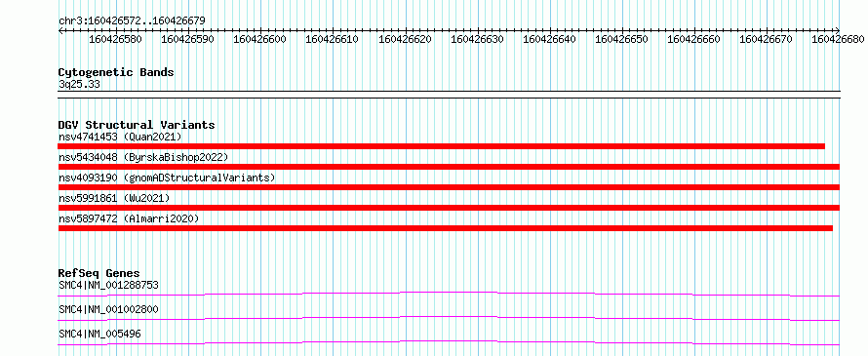Click the black 3q25.33 cytogenetic band line
The image size is (868, 356).
point(449,95)
